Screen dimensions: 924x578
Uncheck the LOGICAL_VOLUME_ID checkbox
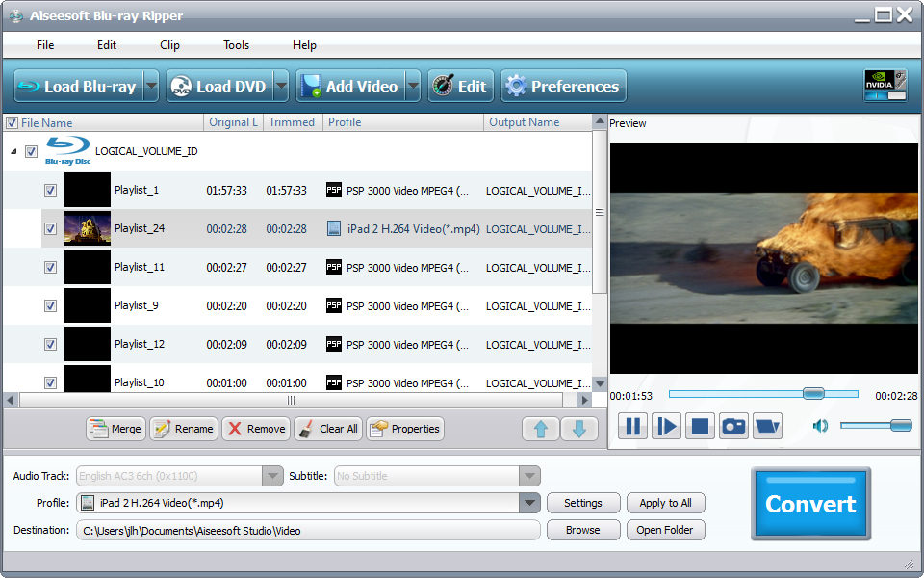tap(31, 151)
